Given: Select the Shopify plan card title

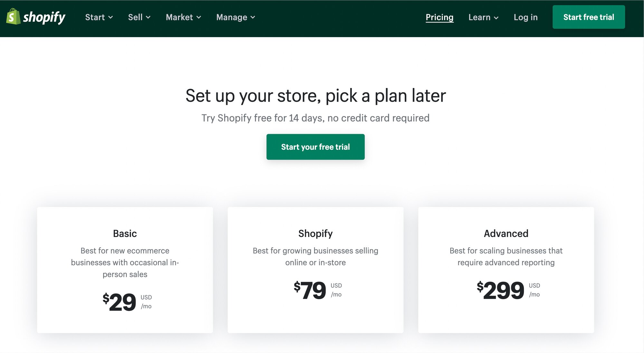Looking at the screenshot, I should point(315,233).
